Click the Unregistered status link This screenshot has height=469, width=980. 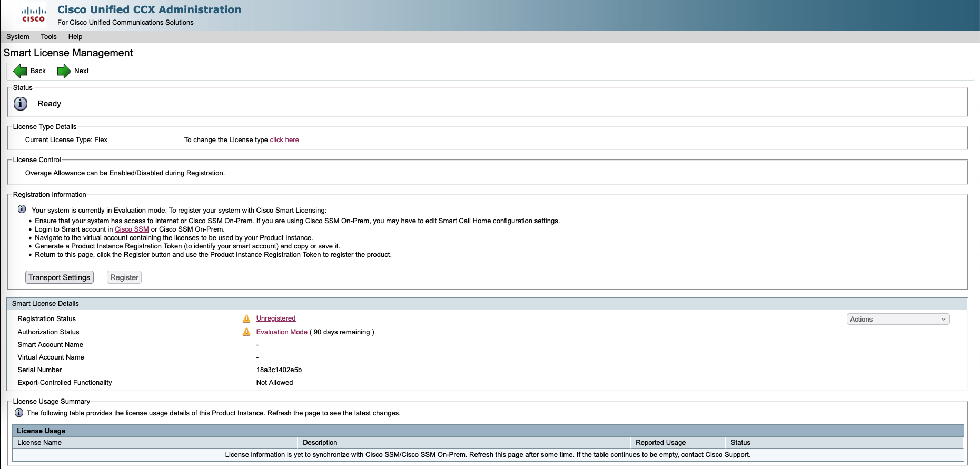click(x=276, y=318)
